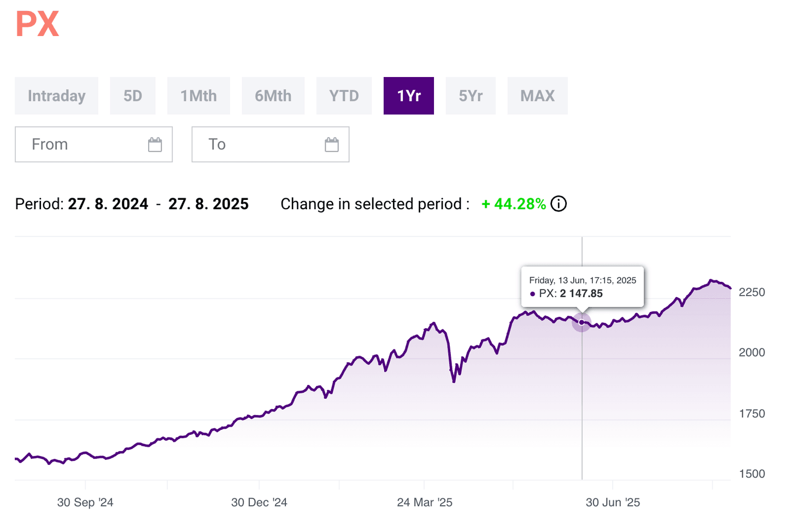Screen dimensions: 787x532
Task: Show the 5Yr chart range
Action: coord(471,96)
